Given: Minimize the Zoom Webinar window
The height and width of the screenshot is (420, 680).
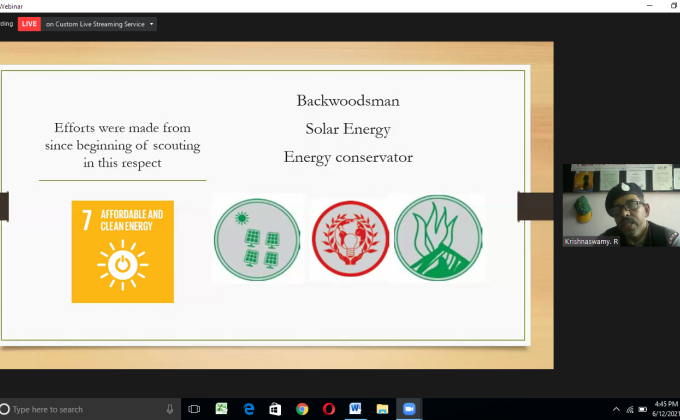Looking at the screenshot, I should coord(649,6).
